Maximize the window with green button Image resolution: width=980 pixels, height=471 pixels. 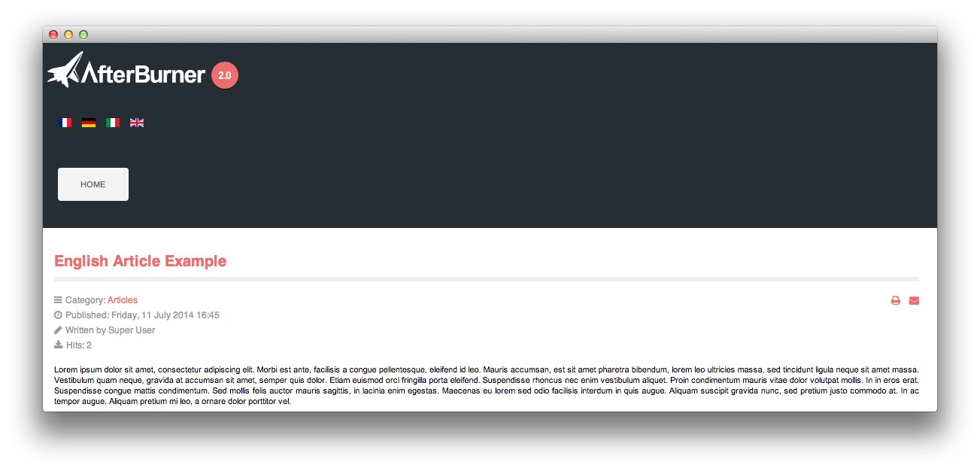click(x=83, y=35)
